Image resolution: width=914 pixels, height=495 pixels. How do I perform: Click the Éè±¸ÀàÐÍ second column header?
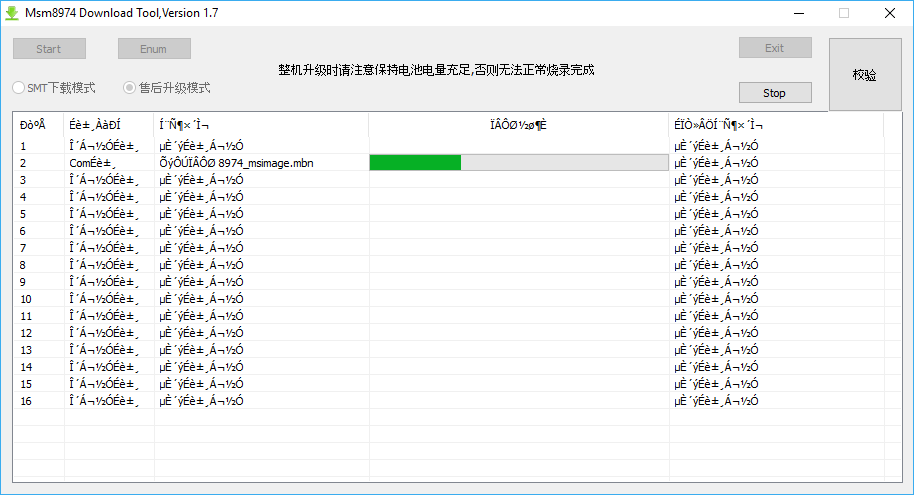(109, 125)
